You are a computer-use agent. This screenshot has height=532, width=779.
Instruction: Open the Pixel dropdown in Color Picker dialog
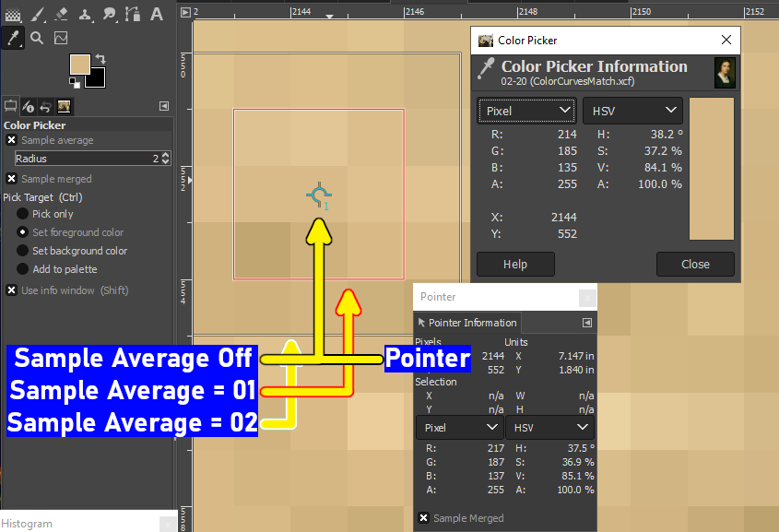(527, 111)
